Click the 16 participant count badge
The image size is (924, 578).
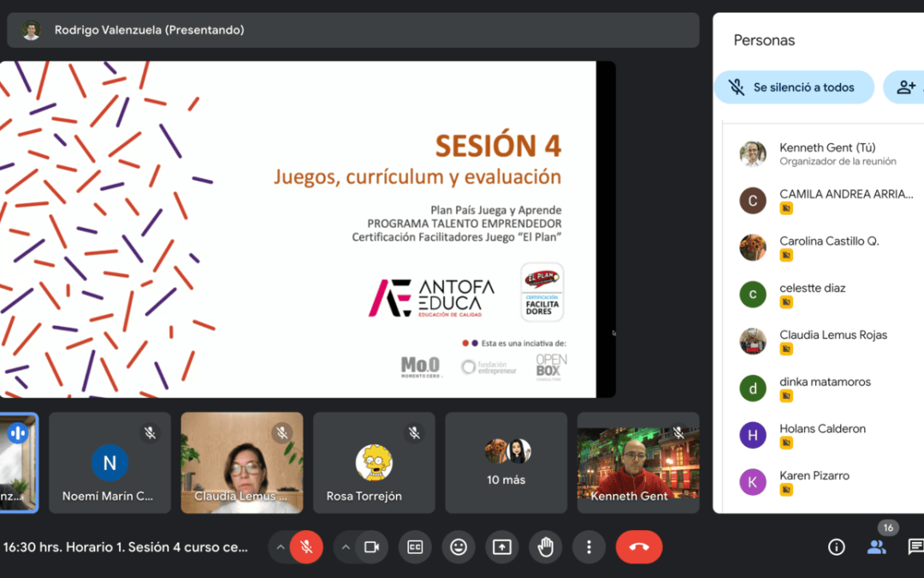click(888, 527)
